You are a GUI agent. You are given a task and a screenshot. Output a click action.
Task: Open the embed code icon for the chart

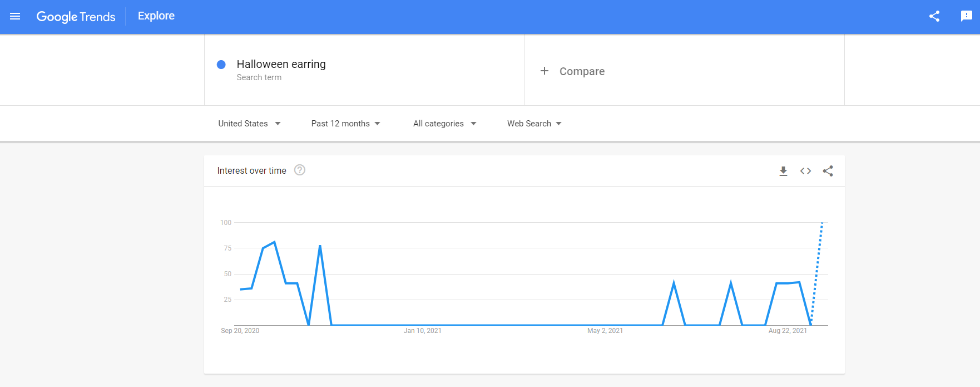tap(805, 171)
